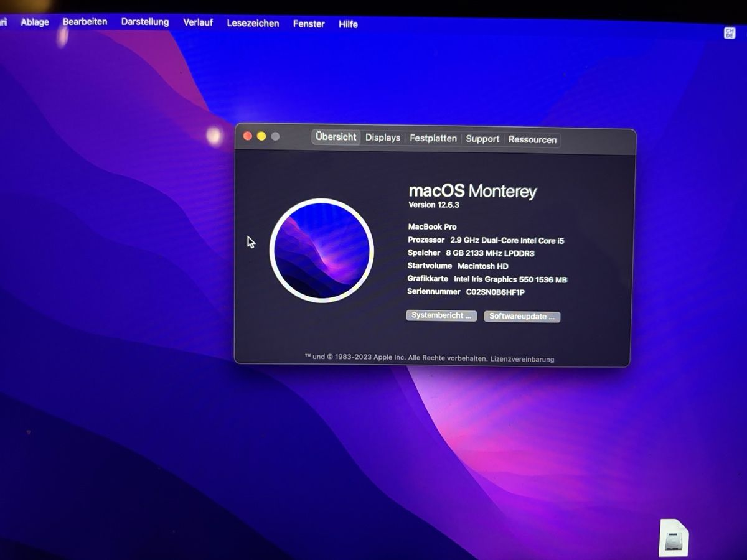747x560 pixels.
Task: Open the Hilfe menu
Action: click(348, 24)
